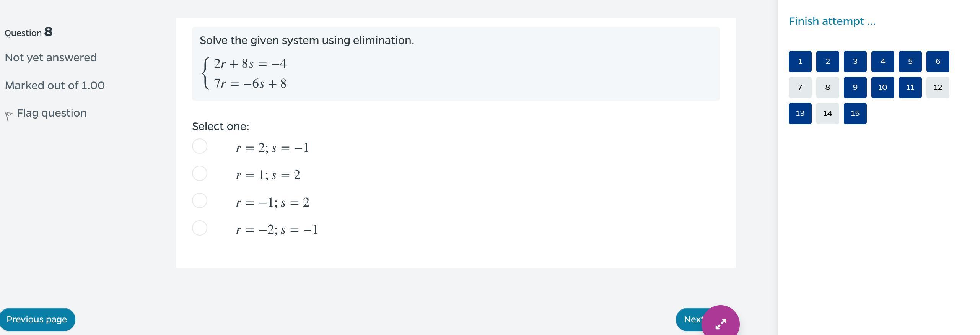The width and height of the screenshot is (980, 335).
Task: Jump to question 10
Action: pos(883,88)
